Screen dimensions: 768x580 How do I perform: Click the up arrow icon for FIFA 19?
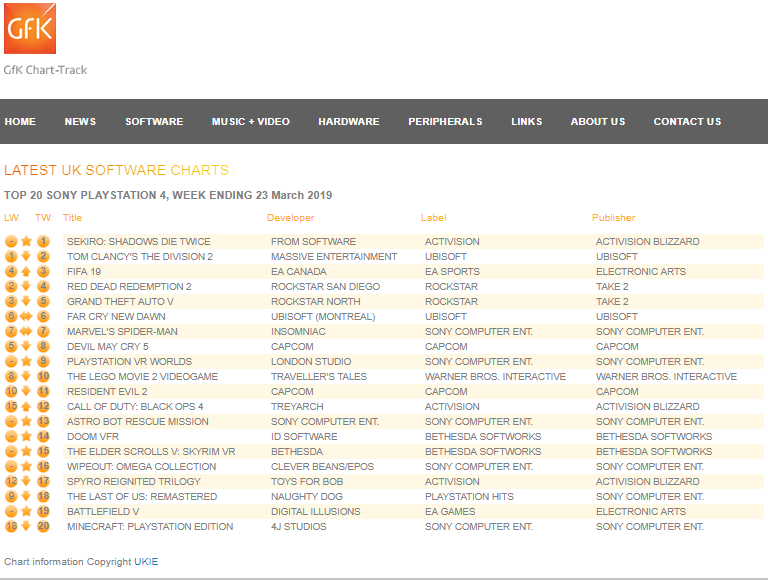pyautogui.click(x=26, y=271)
